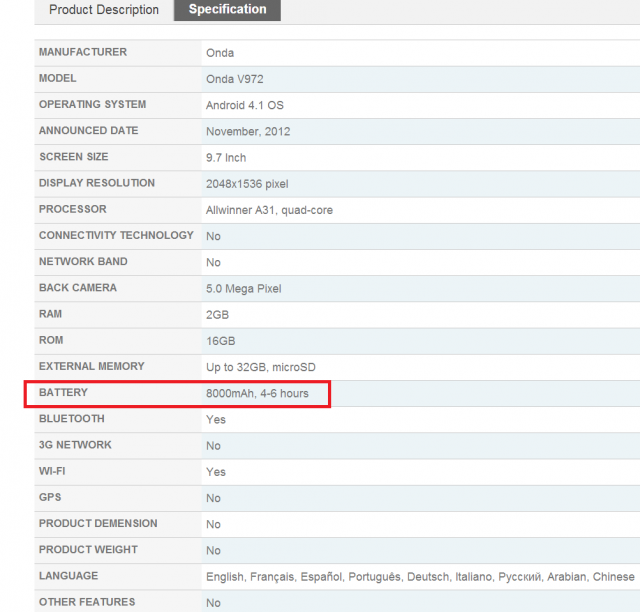The image size is (640, 612).
Task: Select 'Yes' in the Wi-Fi row
Action: (x=216, y=472)
